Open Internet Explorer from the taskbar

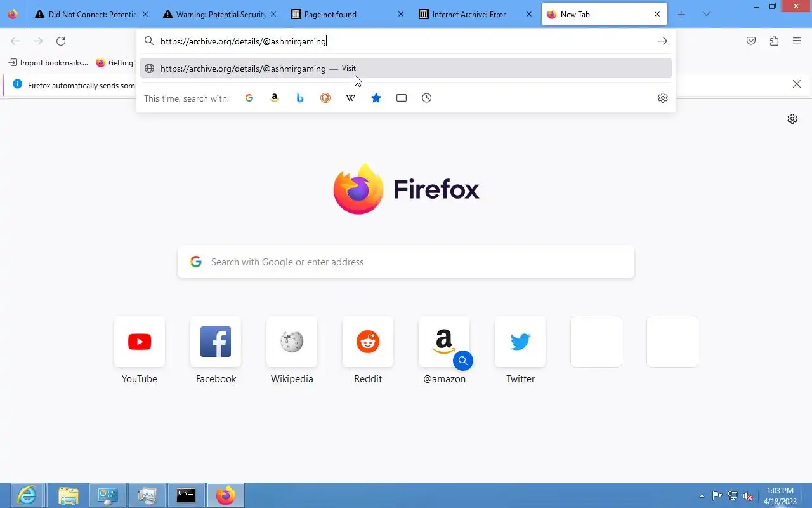tap(27, 495)
